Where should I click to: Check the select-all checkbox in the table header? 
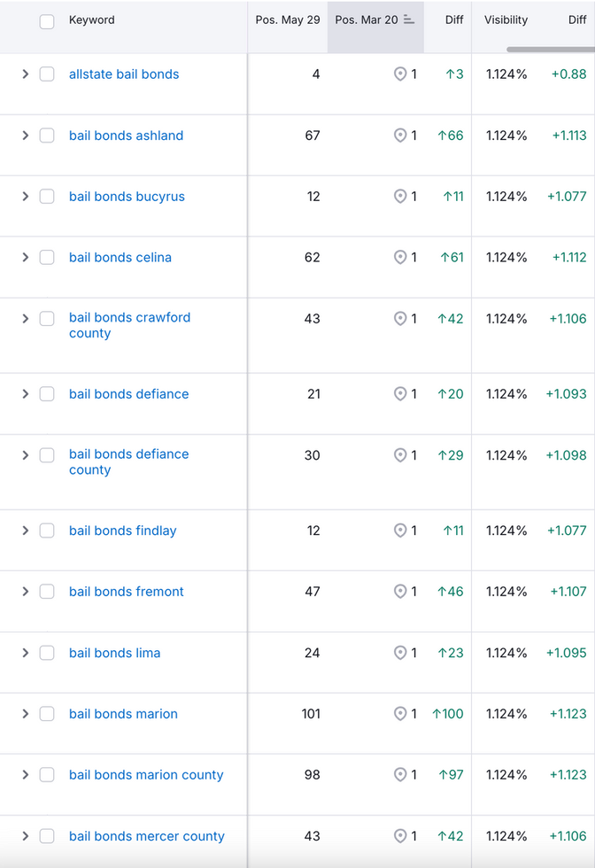point(47,19)
